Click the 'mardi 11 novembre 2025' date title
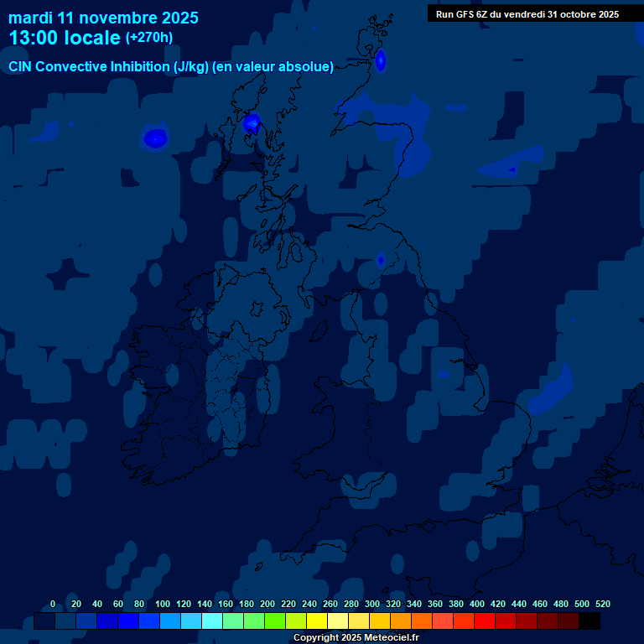This screenshot has width=644, height=644. coord(103,18)
